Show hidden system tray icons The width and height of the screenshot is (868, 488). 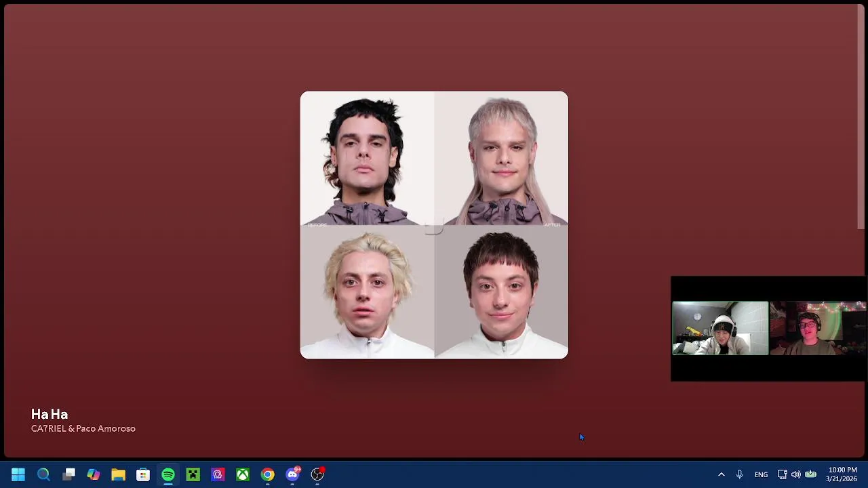click(722, 474)
